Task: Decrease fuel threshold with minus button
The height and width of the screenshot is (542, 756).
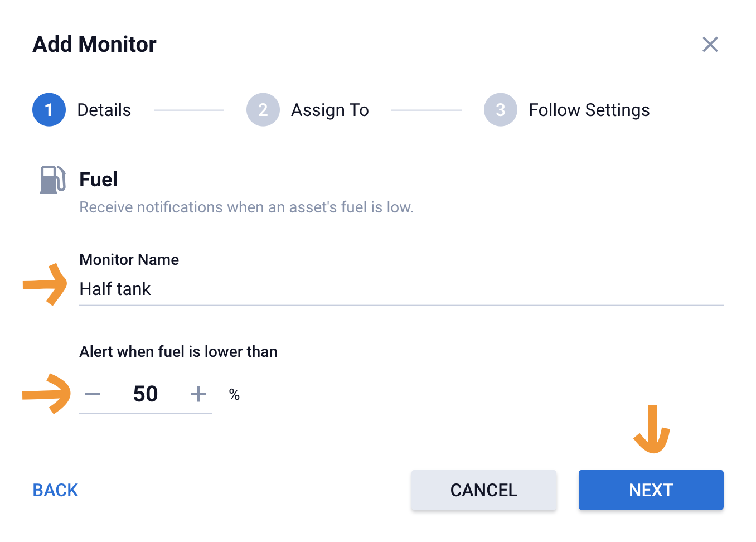Action: pos(93,394)
